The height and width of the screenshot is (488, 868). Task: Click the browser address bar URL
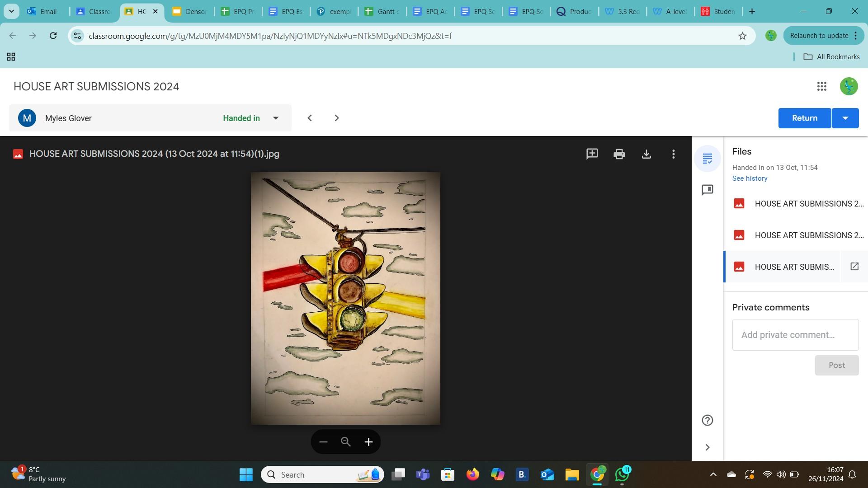270,36
